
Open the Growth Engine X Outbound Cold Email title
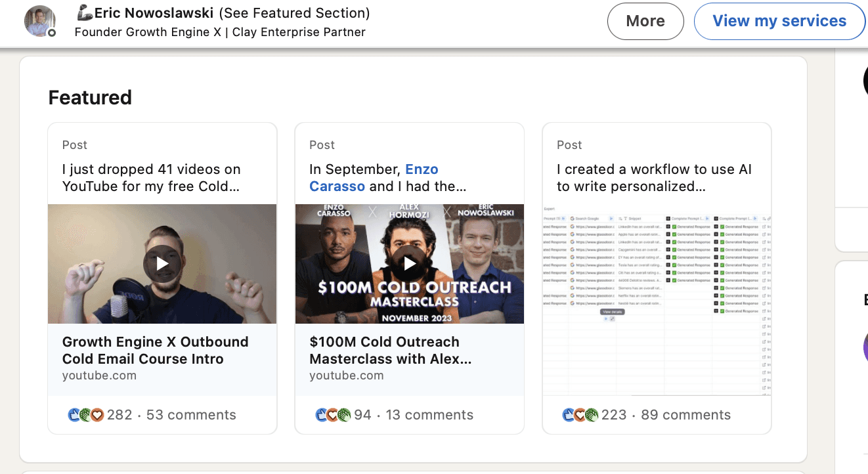pyautogui.click(x=156, y=351)
